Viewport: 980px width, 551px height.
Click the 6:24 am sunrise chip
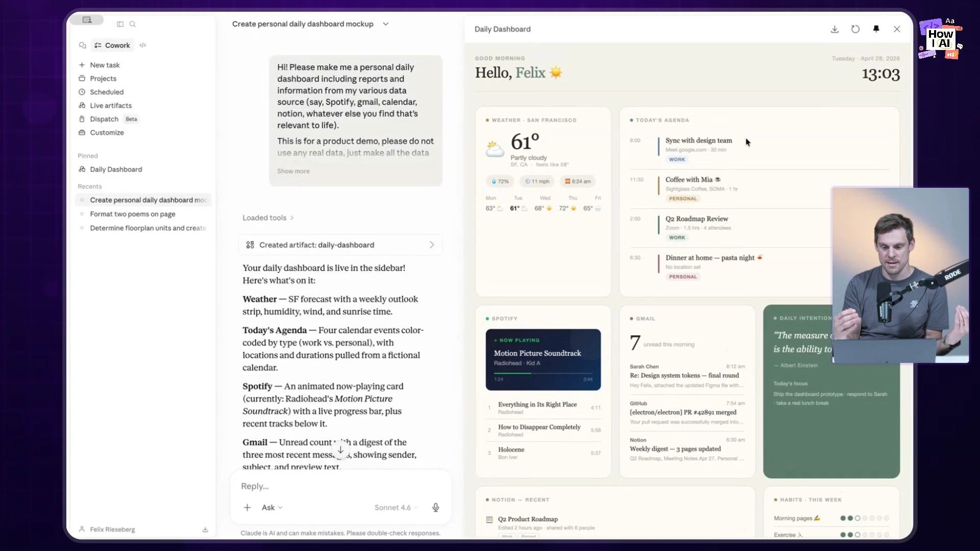click(x=578, y=182)
